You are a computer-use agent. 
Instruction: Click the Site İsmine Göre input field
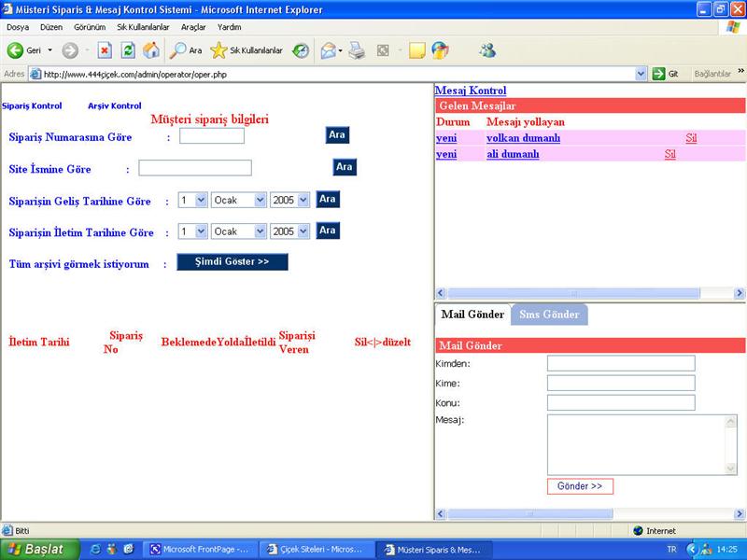click(x=195, y=168)
